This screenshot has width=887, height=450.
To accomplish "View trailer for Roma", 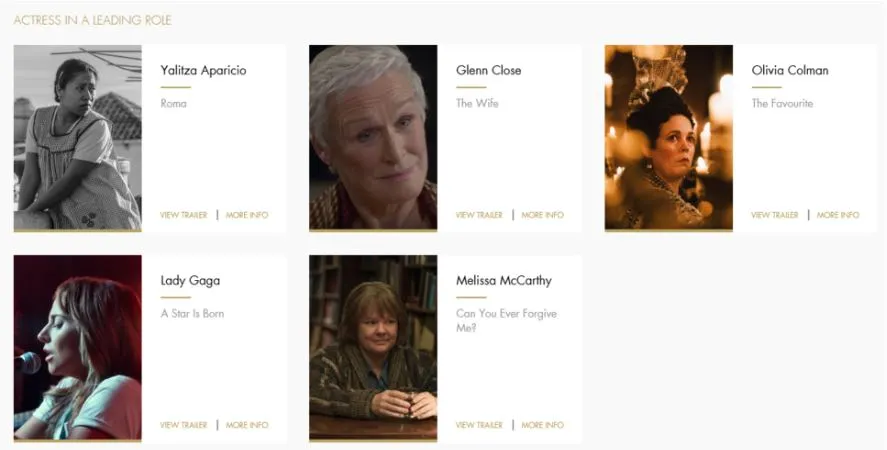I will tap(184, 215).
